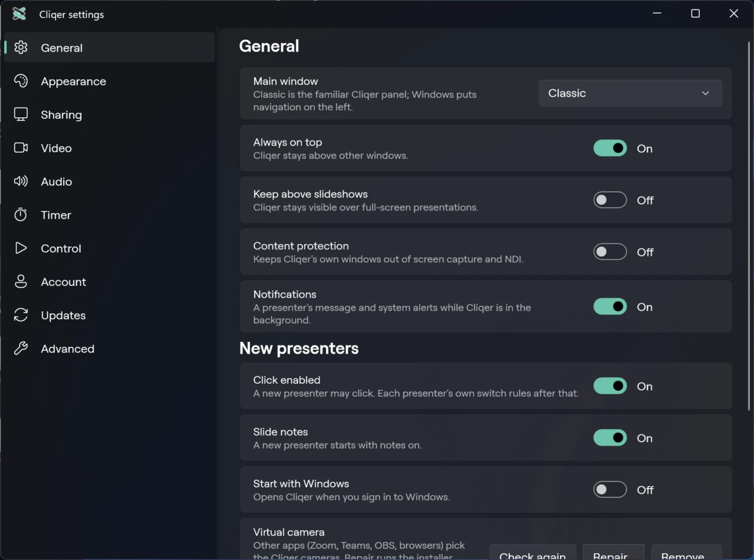The height and width of the screenshot is (560, 754).
Task: Navigate to Updates settings
Action: 110,315
